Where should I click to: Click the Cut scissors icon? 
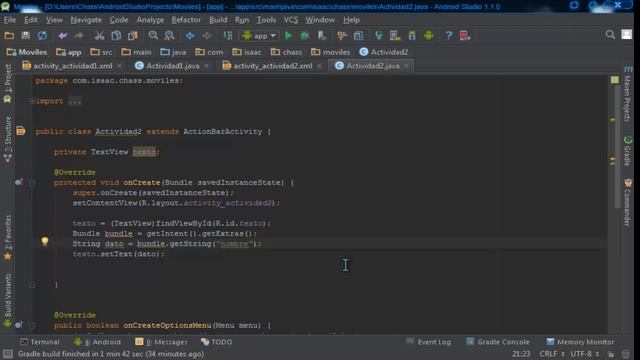(99, 36)
